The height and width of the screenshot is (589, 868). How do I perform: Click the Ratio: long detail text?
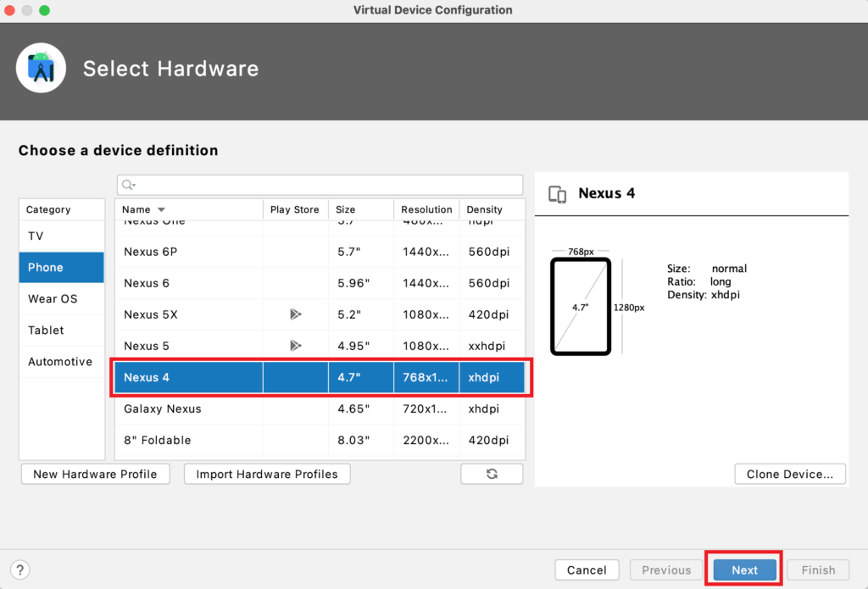(x=698, y=281)
